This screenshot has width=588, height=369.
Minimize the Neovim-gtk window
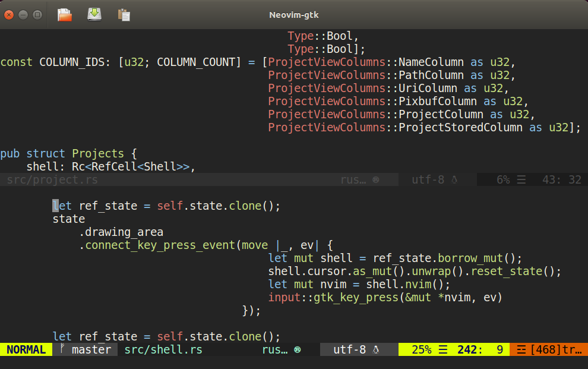coord(24,14)
